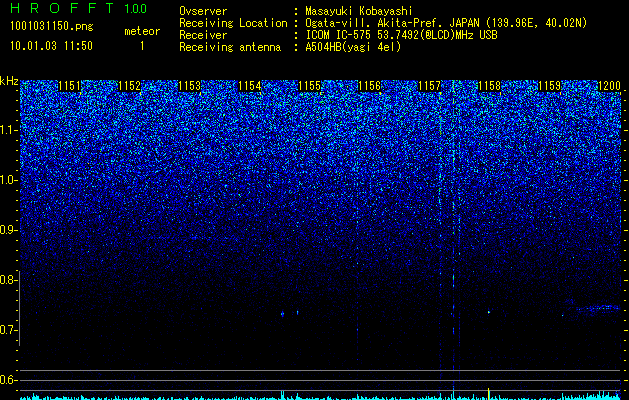This screenshot has width=629, height=400.
Task: Click the 1159 time marker
Action: 550,86
